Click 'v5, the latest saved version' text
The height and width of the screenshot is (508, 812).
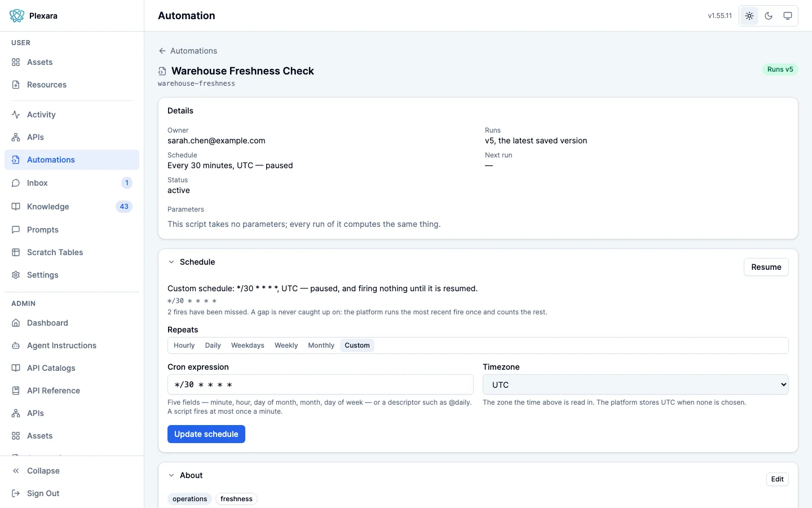[536, 141]
